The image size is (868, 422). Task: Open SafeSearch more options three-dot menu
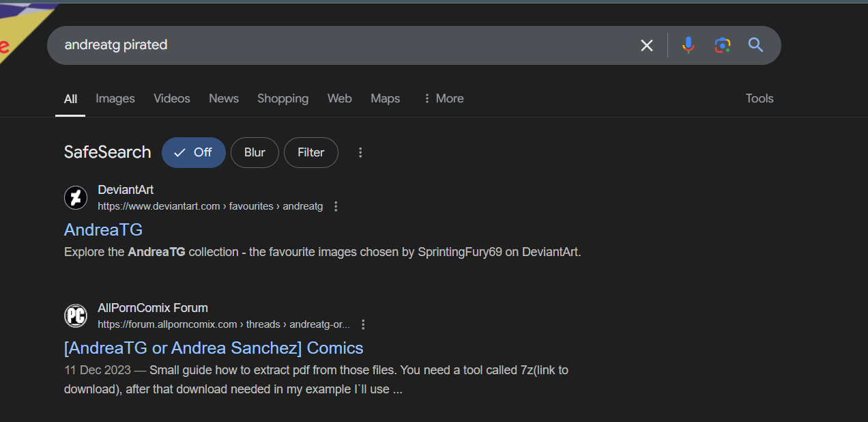point(361,152)
